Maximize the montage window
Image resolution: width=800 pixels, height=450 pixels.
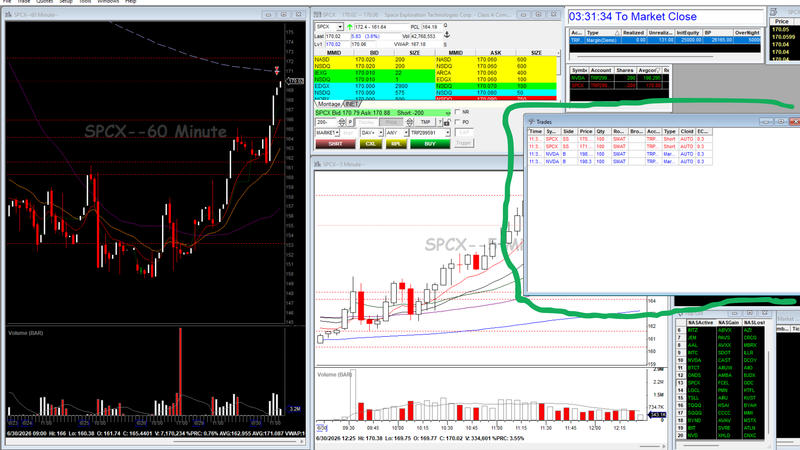538,14
